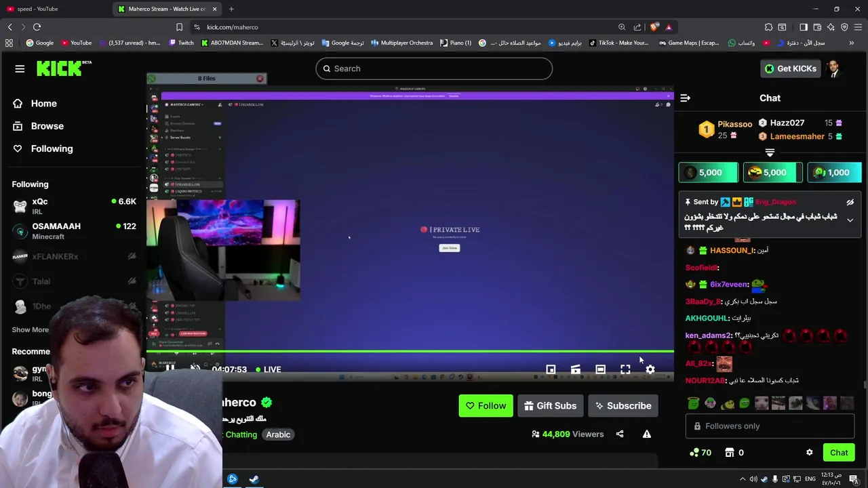Open the Multiplayer Orchestra bookmark
Viewport: 868px width, 488px height.
click(401, 43)
